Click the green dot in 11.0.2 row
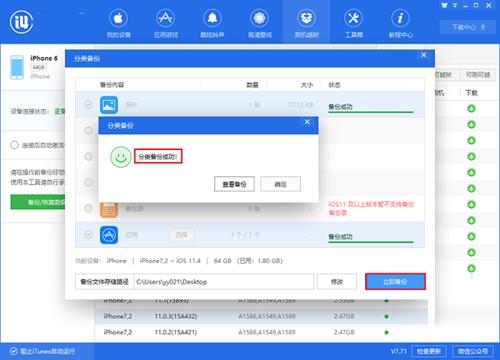Image resolution: width=500 pixels, height=360 pixels. [386, 332]
